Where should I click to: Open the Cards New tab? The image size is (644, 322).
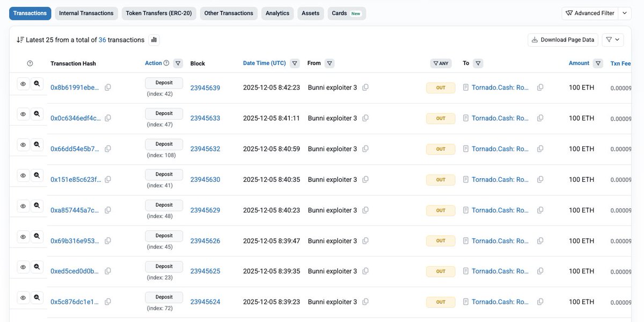pos(347,13)
